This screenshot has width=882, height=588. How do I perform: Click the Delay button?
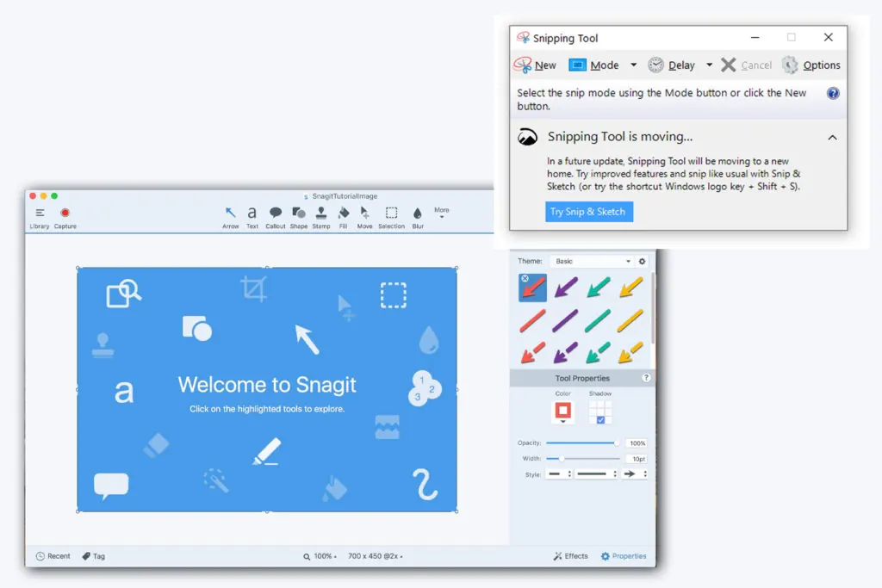(x=672, y=65)
